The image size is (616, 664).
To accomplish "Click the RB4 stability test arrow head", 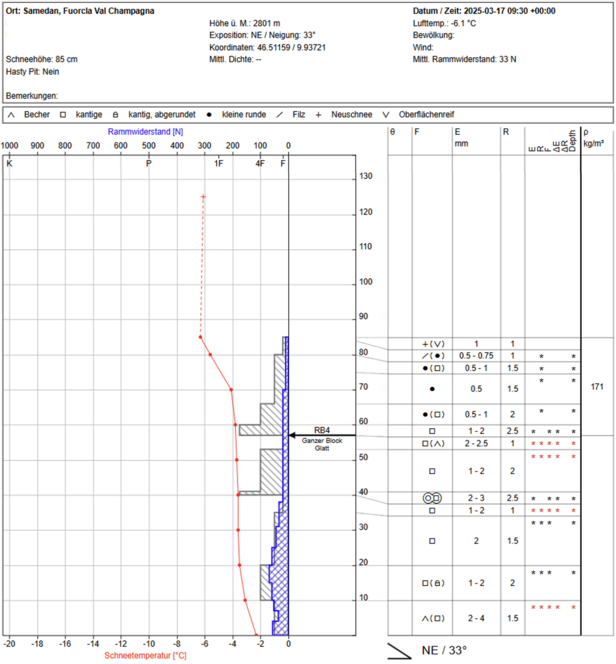I will click(292, 436).
